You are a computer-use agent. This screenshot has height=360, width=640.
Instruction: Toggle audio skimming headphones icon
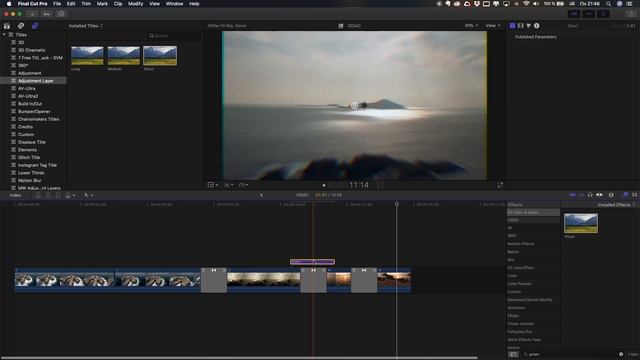click(x=590, y=195)
